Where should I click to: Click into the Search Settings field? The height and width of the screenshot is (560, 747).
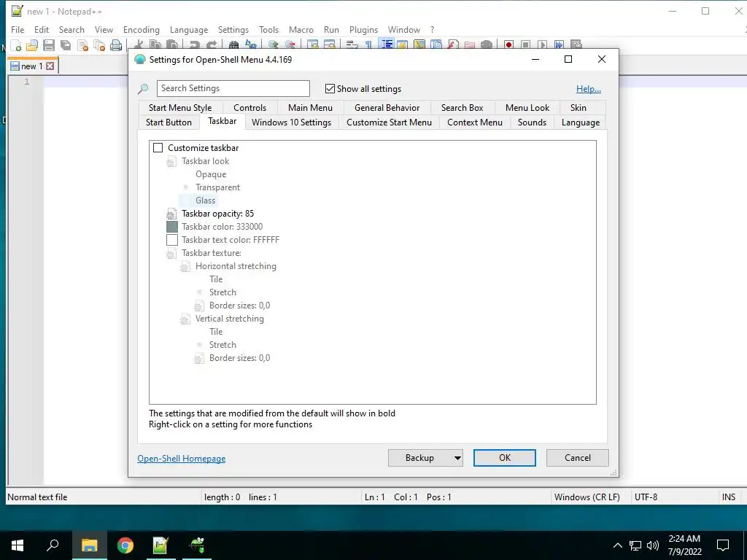(233, 88)
